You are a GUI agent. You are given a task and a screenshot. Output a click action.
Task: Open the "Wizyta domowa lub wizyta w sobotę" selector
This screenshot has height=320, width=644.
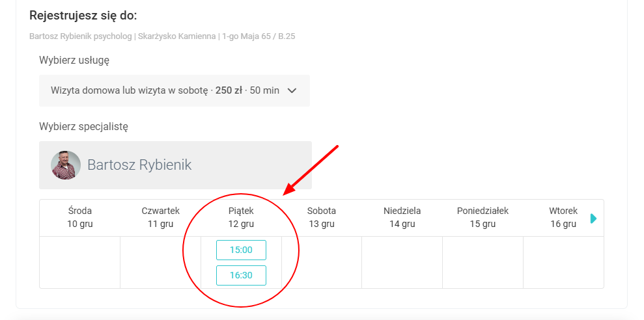[x=165, y=91]
